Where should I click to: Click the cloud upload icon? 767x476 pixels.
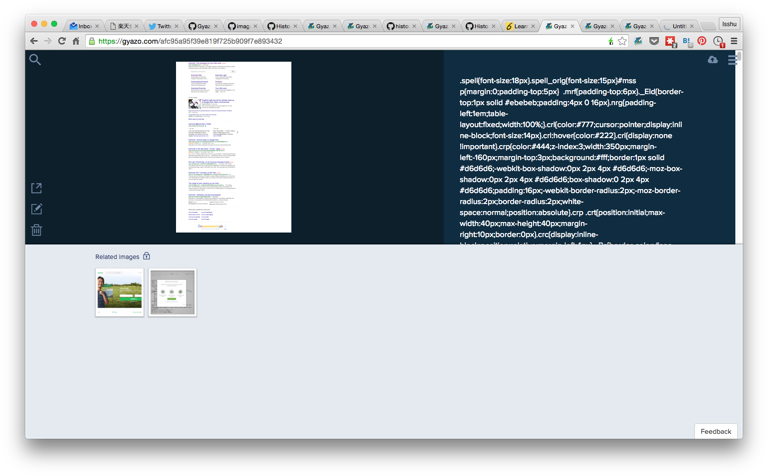[x=712, y=60]
